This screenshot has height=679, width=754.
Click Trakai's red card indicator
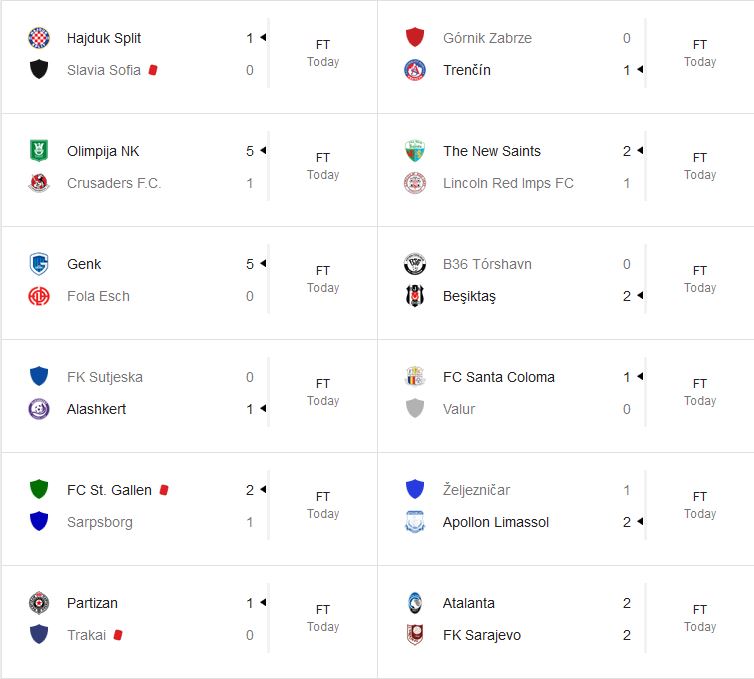click(x=118, y=634)
